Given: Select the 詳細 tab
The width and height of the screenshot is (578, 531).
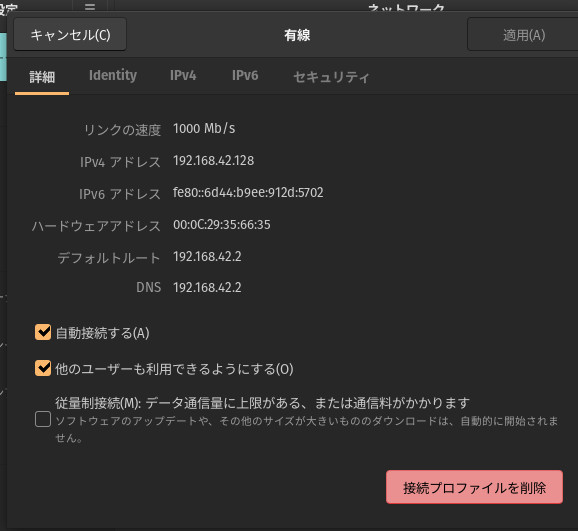Looking at the screenshot, I should pos(42,77).
